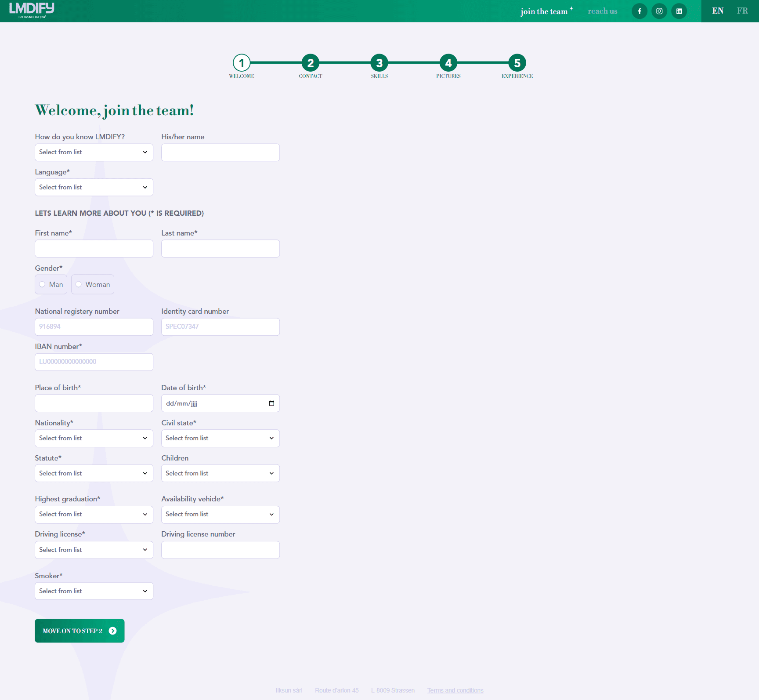Viewport: 759px width, 700px height.
Task: Expand the Civil state selection list
Action: [x=220, y=438]
